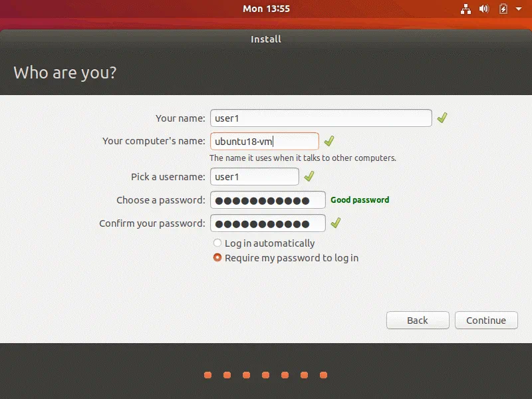Click inside the Your name field
The width and height of the screenshot is (532, 399).
pos(321,118)
